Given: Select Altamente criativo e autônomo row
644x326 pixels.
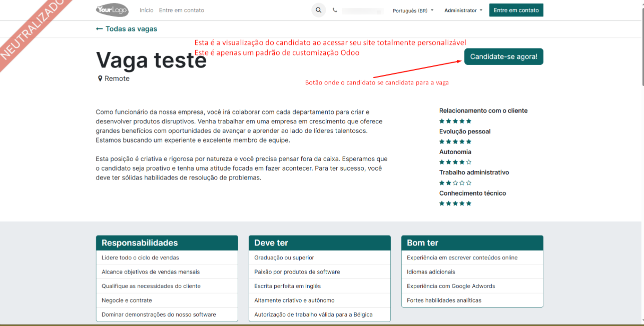Looking at the screenshot, I should (319, 300).
